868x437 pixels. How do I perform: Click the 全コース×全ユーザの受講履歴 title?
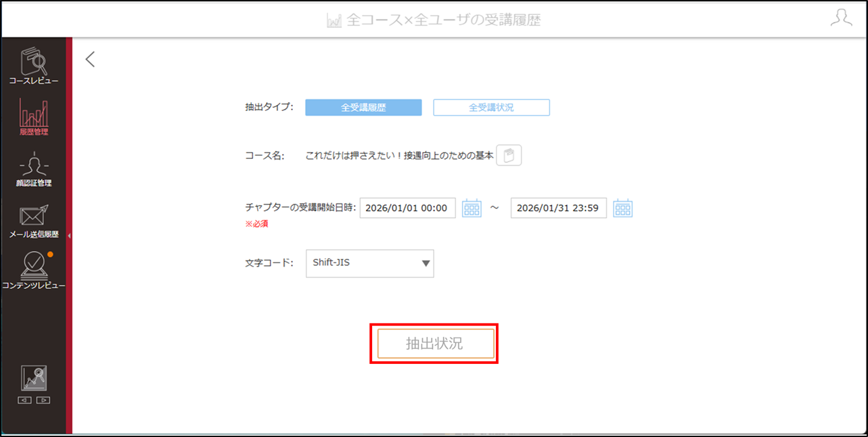444,20
